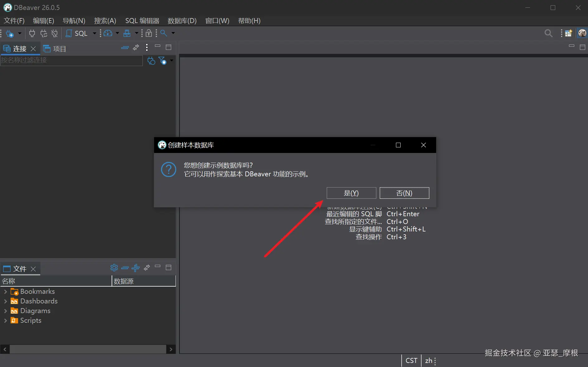Viewport: 588px width, 367px height.
Task: Open a new SQL script editor
Action: [77, 33]
